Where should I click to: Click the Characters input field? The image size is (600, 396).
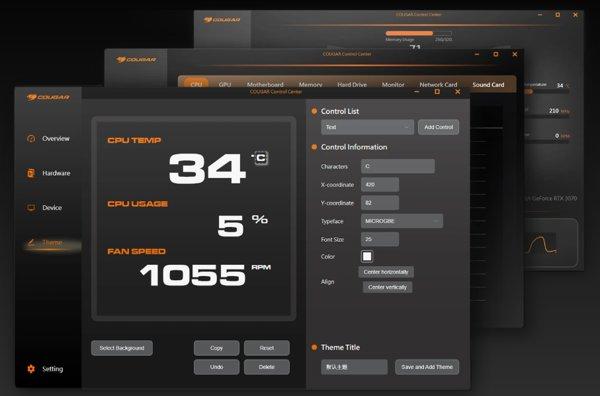point(398,166)
